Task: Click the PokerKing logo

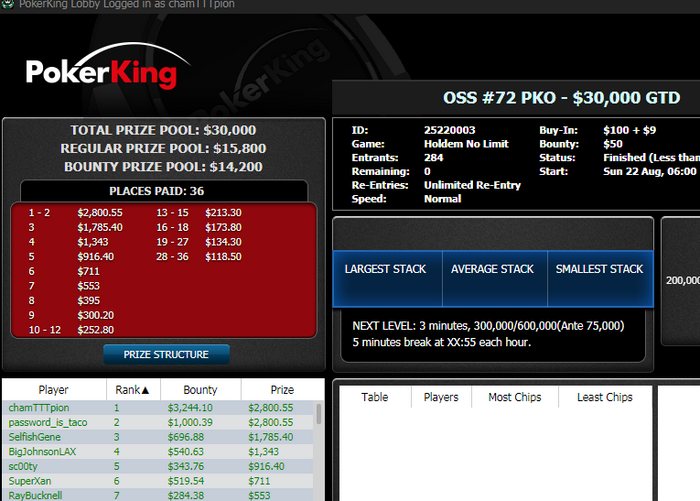Action: (x=108, y=66)
